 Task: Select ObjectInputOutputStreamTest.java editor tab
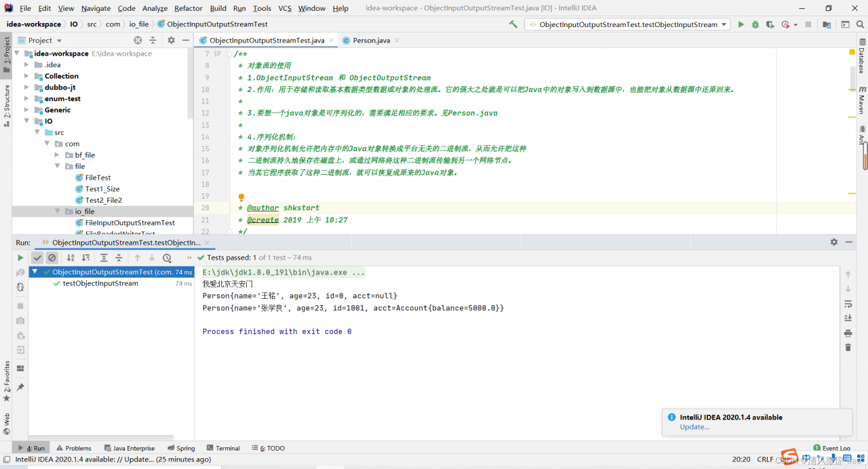point(267,40)
